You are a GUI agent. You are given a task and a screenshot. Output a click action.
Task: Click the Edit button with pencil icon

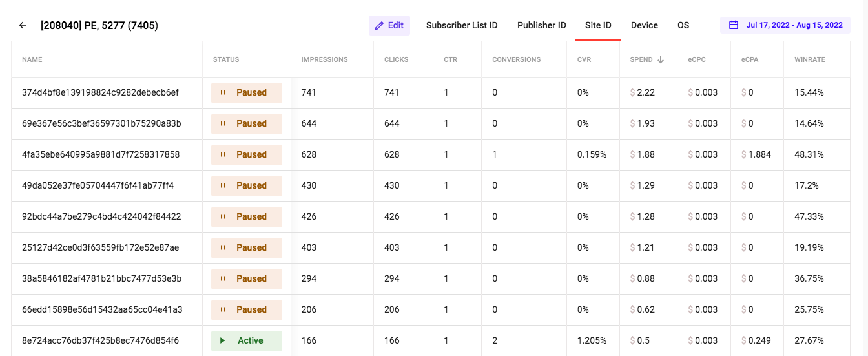pyautogui.click(x=389, y=25)
